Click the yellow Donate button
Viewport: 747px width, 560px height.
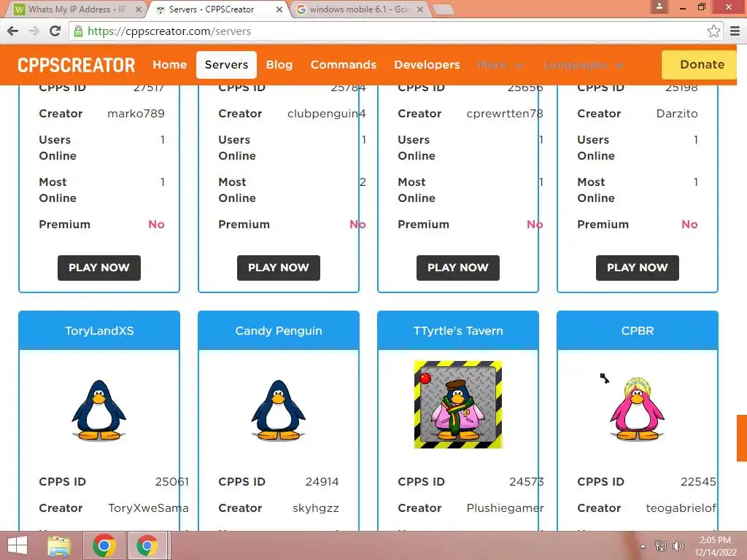point(699,65)
